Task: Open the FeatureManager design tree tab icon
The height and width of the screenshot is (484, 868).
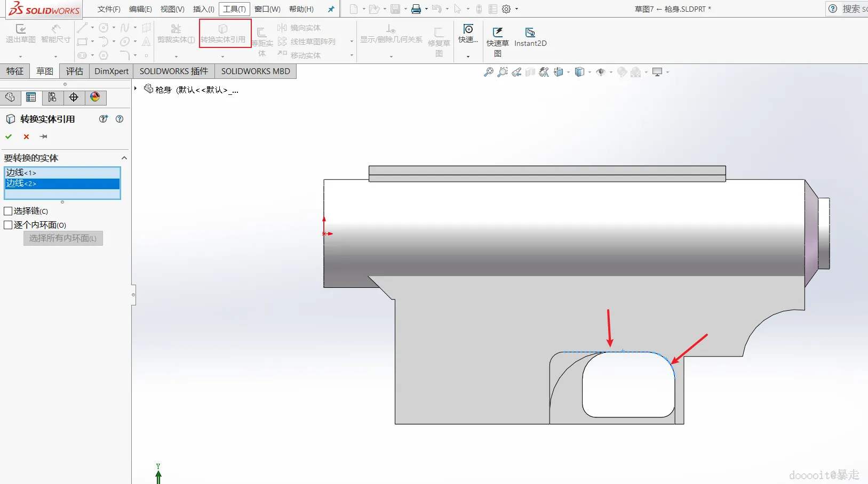Action: click(10, 97)
